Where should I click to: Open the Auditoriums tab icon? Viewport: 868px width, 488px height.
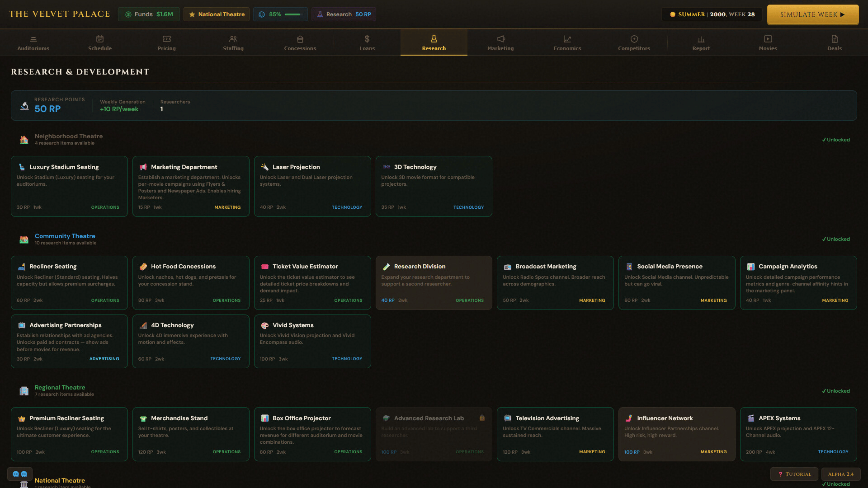point(33,39)
